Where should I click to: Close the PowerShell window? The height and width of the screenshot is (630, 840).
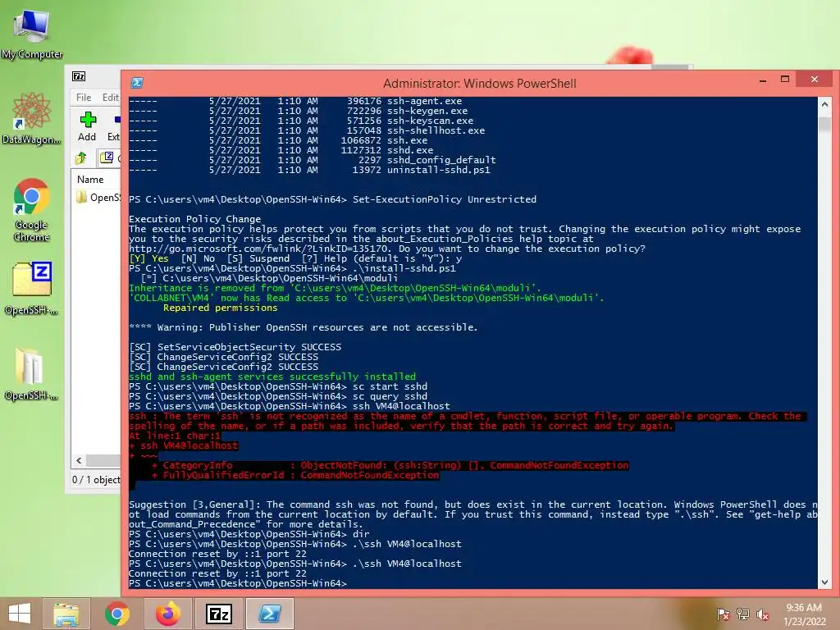pyautogui.click(x=815, y=80)
